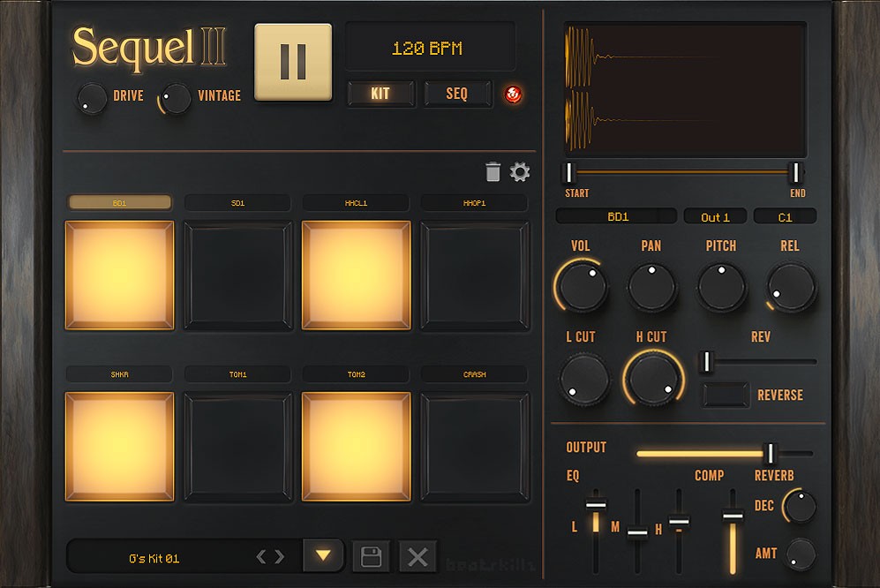This screenshot has width=880, height=588.
Task: Open the C1 note selector
Action: (x=784, y=216)
